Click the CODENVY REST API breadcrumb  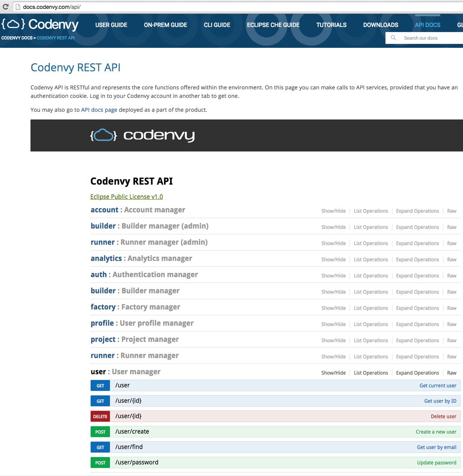(56, 38)
